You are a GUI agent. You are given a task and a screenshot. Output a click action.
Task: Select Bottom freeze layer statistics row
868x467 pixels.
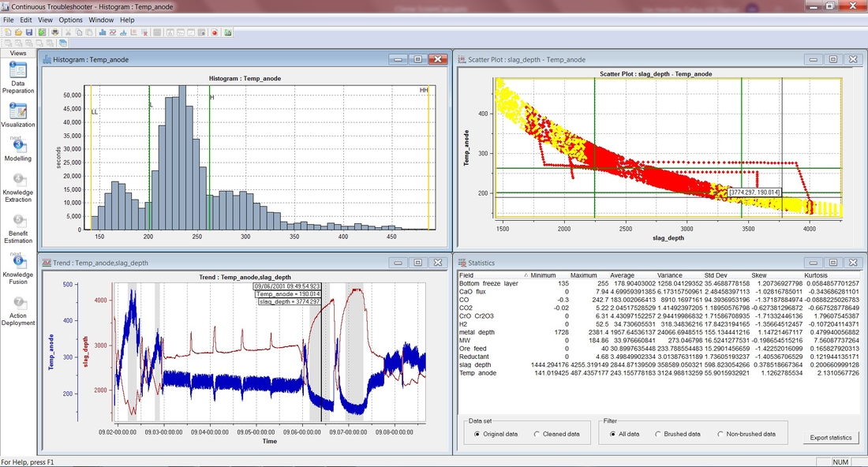[x=660, y=283]
